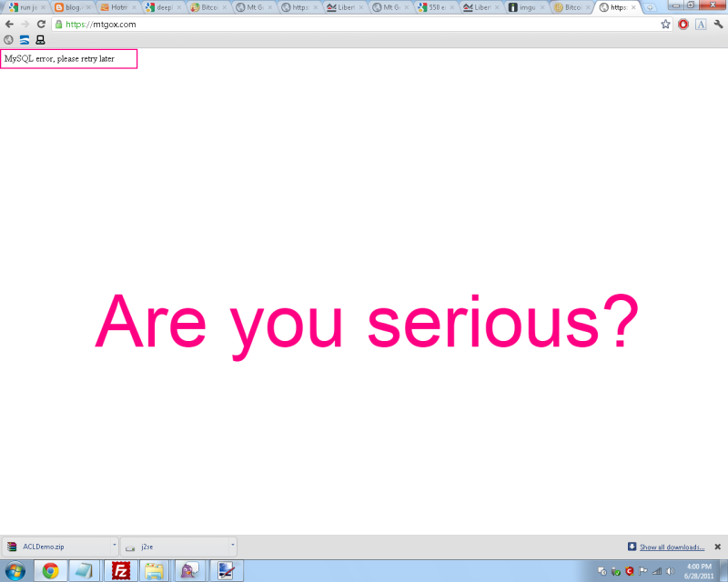Click the mtgox.com address bar

pos(355,25)
